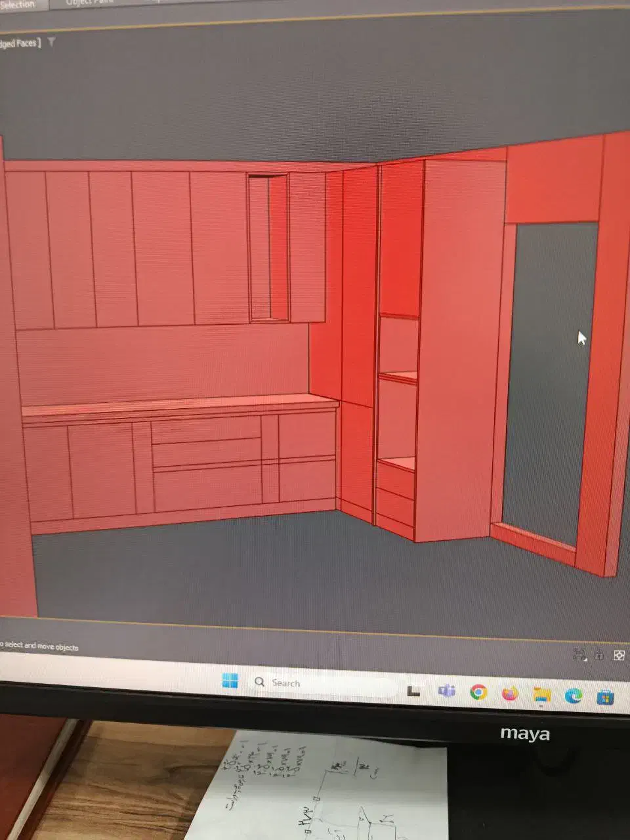630x840 pixels.
Task: Launch Microsoft Edge from the taskbar
Action: 573,696
